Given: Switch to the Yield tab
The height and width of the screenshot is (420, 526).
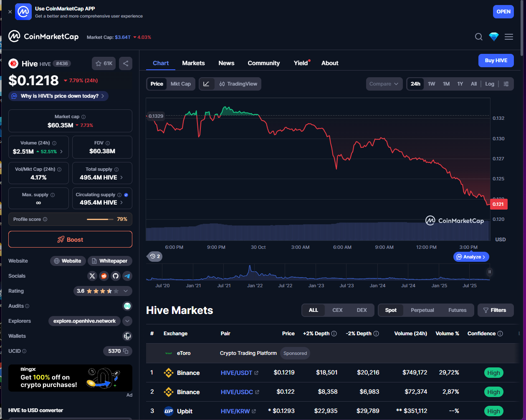Looking at the screenshot, I should coord(301,63).
